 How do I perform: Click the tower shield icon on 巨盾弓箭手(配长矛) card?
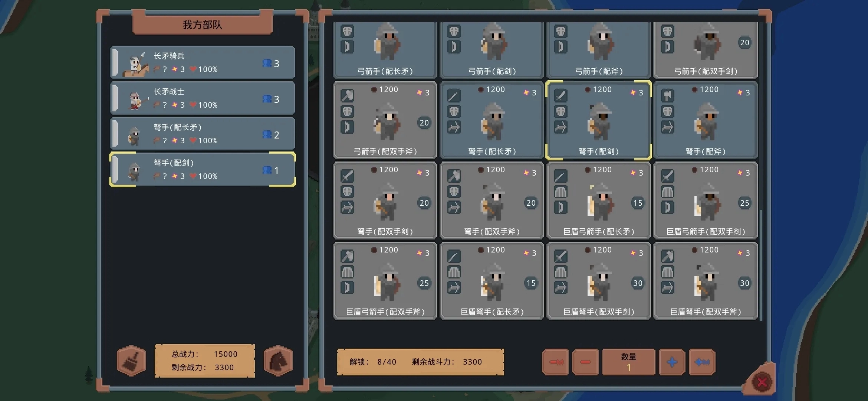coord(560,191)
